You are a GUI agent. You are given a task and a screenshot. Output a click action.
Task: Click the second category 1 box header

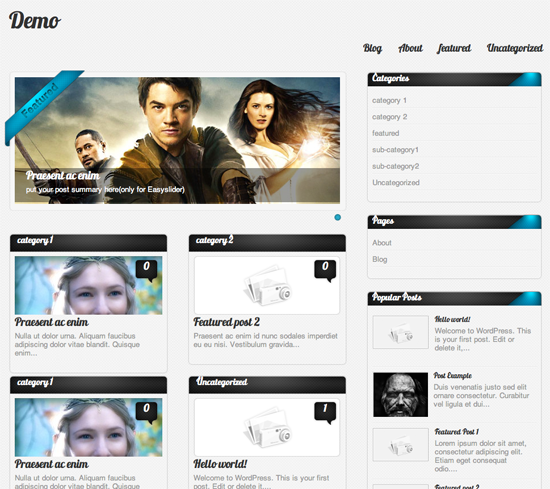pyautogui.click(x=88, y=384)
